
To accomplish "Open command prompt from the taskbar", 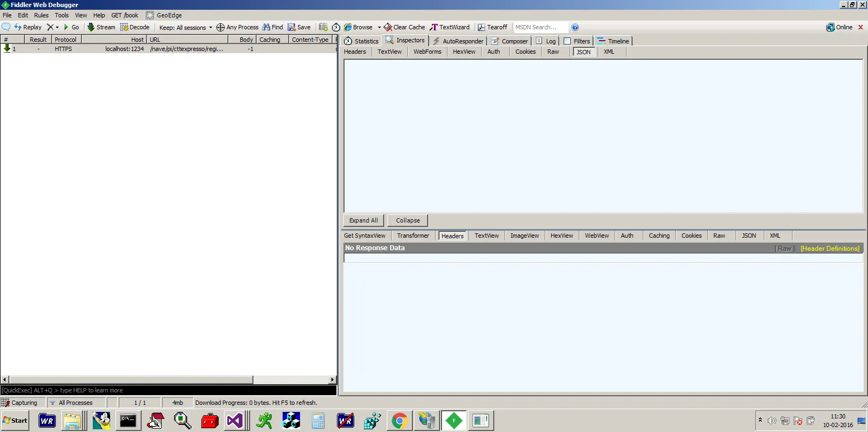I will pyautogui.click(x=128, y=421).
